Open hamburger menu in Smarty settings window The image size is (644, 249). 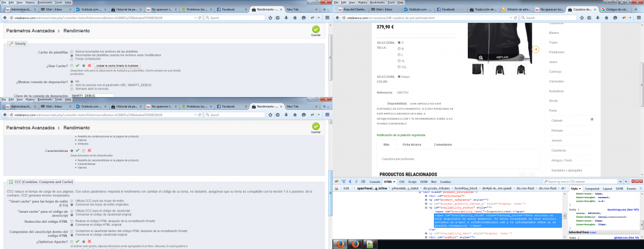[x=327, y=18]
